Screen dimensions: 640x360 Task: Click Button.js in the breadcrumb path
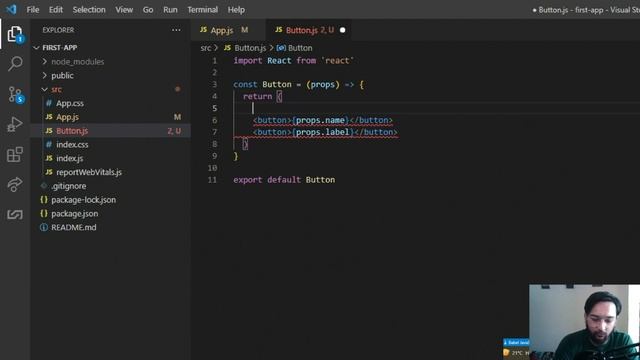[250, 48]
